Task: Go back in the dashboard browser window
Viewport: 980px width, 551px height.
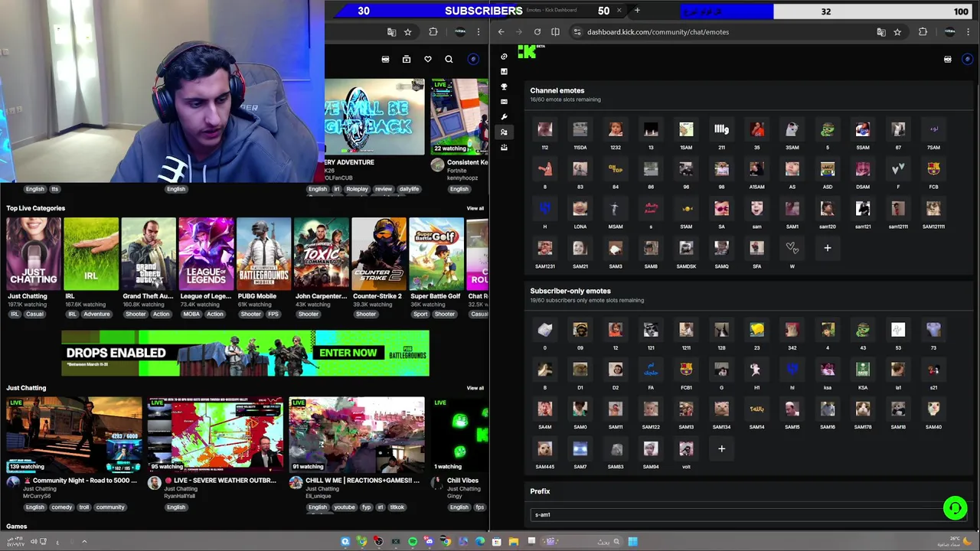Action: coord(501,32)
